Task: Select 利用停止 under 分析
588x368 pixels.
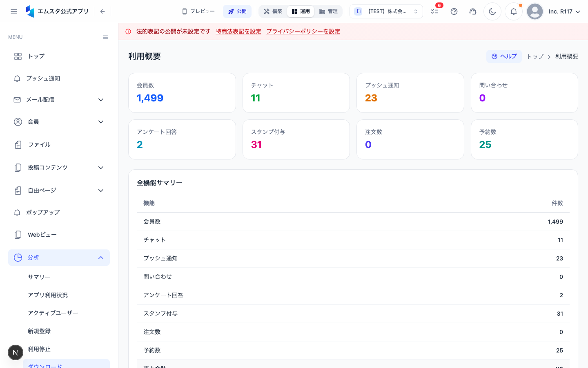Action: (66, 349)
